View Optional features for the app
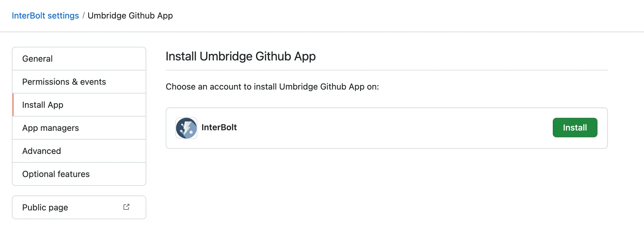Viewport: 644px width, 252px height. point(56,174)
